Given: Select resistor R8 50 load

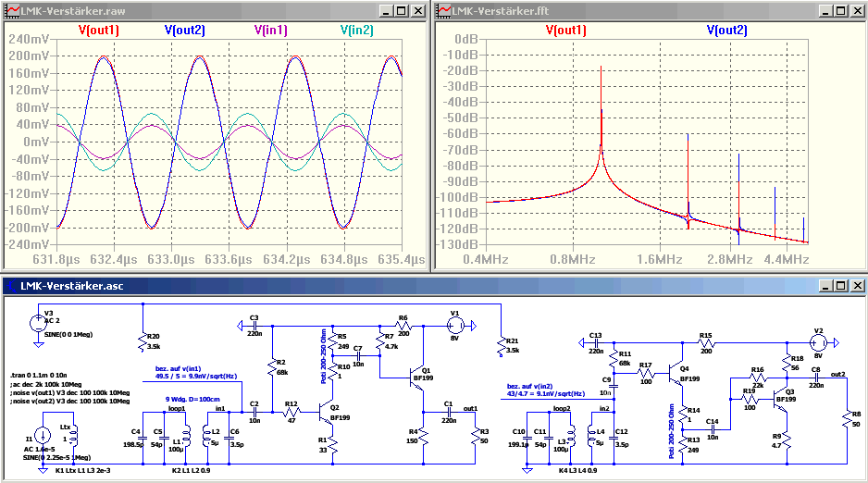Looking at the screenshot, I should click(x=848, y=419).
